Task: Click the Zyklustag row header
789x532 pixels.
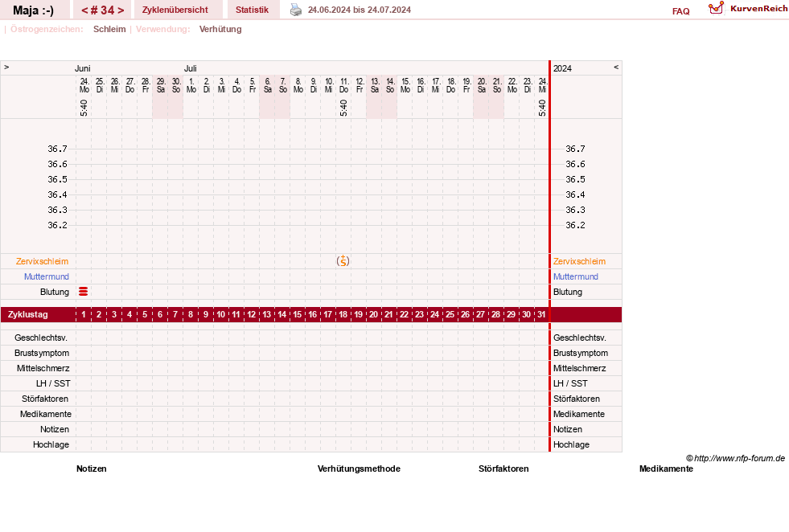Action: pos(28,314)
